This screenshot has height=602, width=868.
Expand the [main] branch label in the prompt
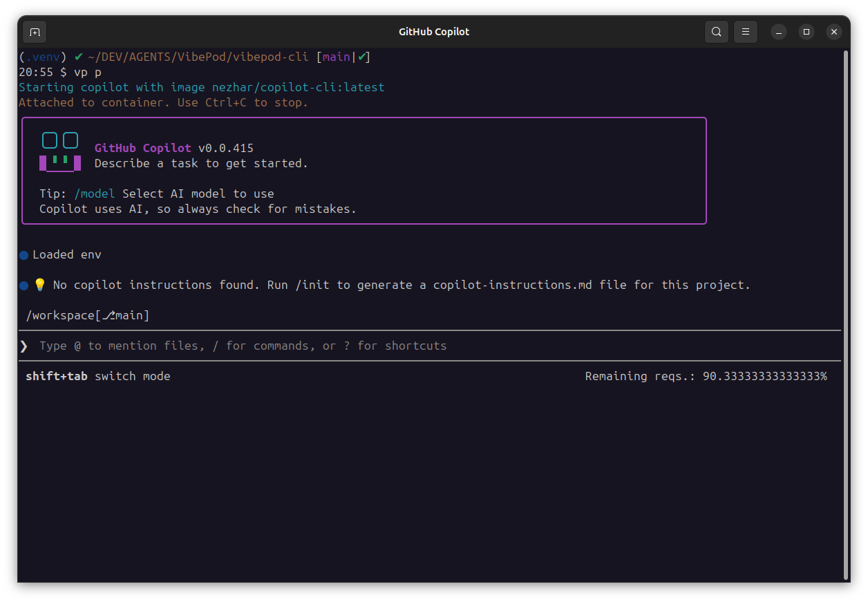pos(336,56)
